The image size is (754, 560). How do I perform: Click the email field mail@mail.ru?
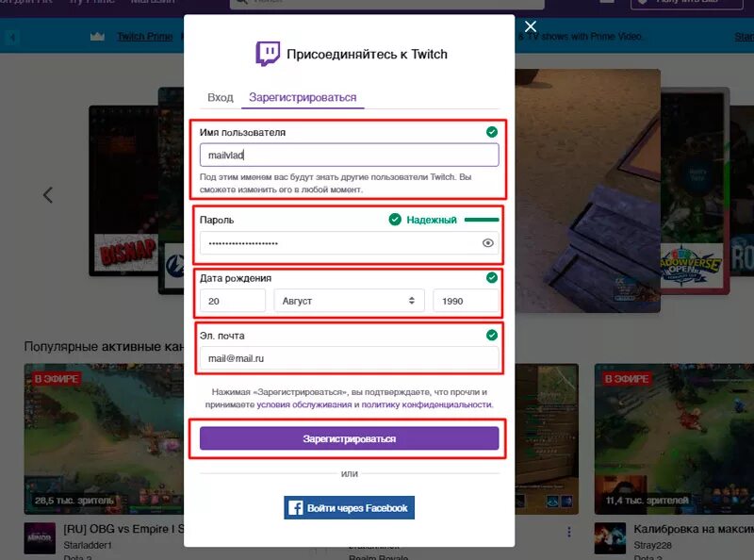(349, 358)
